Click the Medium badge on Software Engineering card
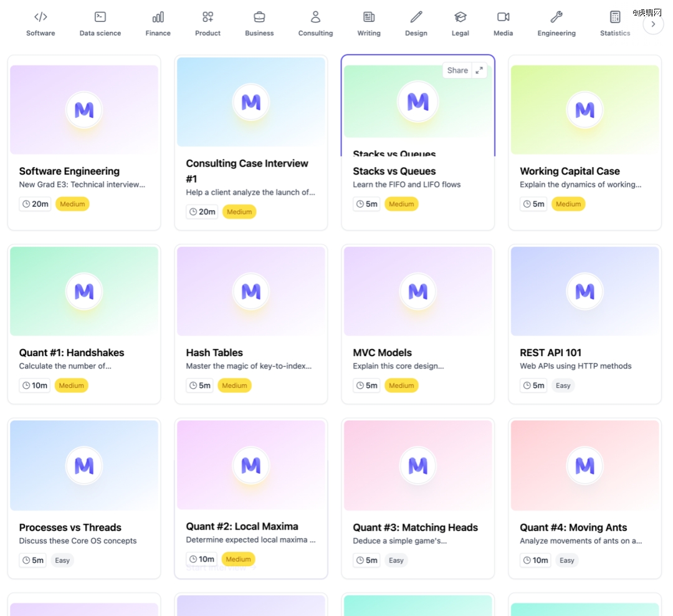 [72, 204]
